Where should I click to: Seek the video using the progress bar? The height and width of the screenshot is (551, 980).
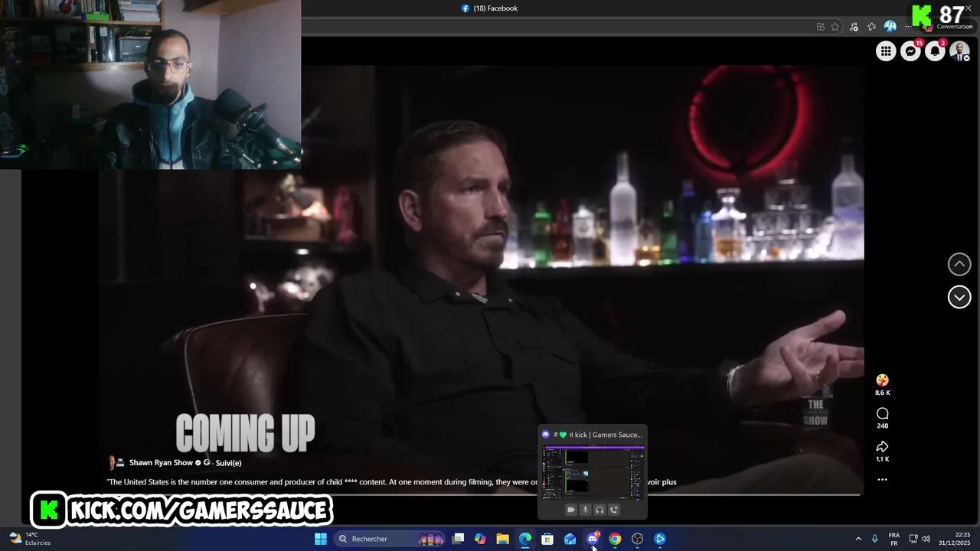[x=481, y=495]
